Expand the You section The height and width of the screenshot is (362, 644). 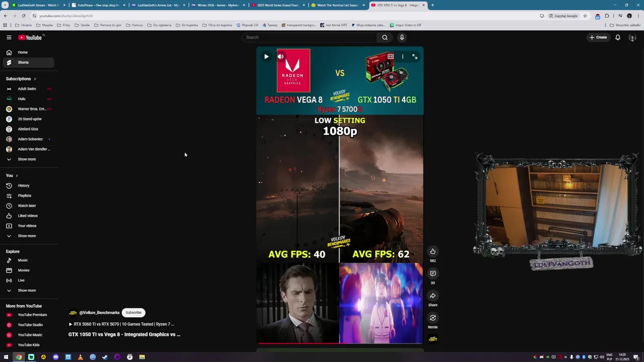(12, 175)
